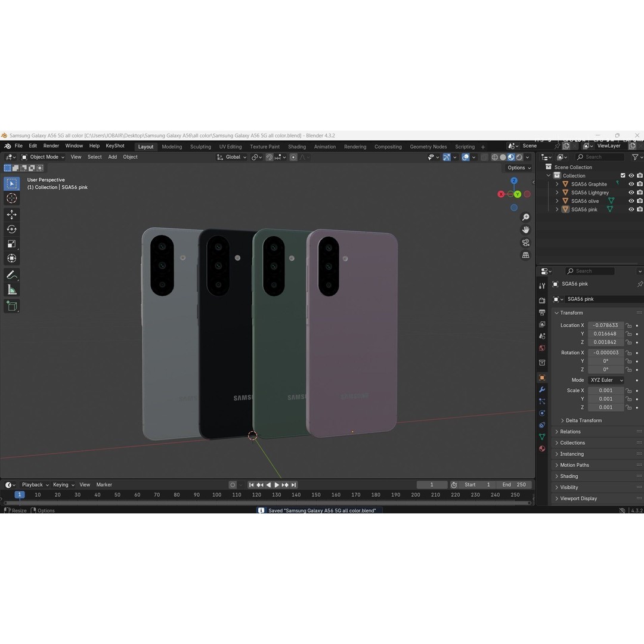Screen dimensions: 644x644
Task: Open the Object Constraints properties tab
Action: tap(542, 425)
